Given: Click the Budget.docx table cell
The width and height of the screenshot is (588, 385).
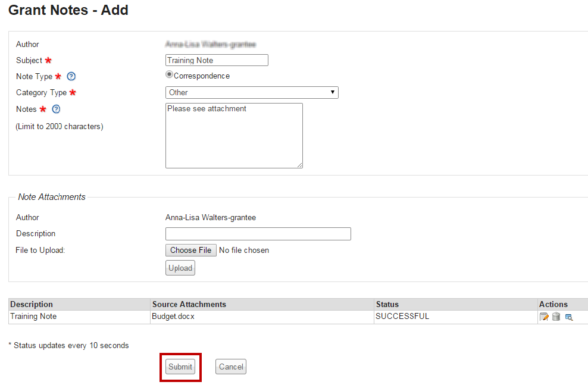Looking at the screenshot, I should click(173, 317).
